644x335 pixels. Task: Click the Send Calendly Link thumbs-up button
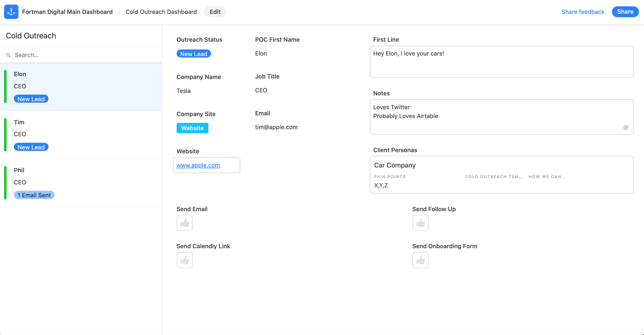pos(185,260)
